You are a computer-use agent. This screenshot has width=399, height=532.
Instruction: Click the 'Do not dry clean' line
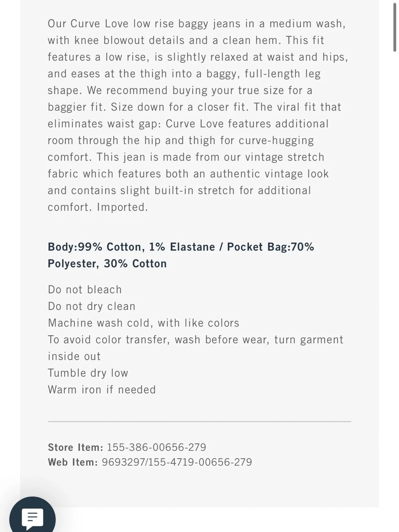click(92, 307)
